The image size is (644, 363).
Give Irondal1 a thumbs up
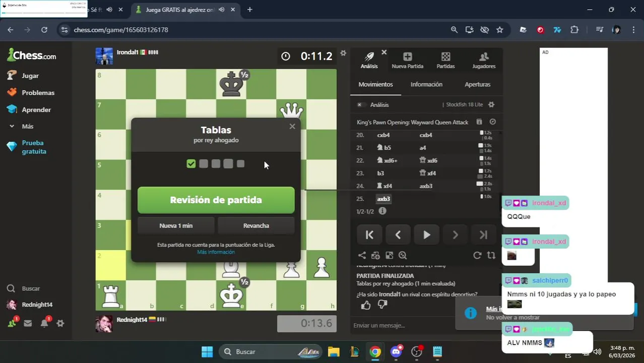pyautogui.click(x=366, y=305)
